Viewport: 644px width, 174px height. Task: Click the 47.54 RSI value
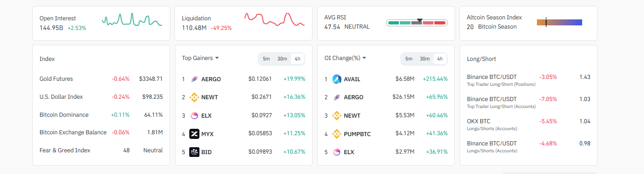point(332,27)
